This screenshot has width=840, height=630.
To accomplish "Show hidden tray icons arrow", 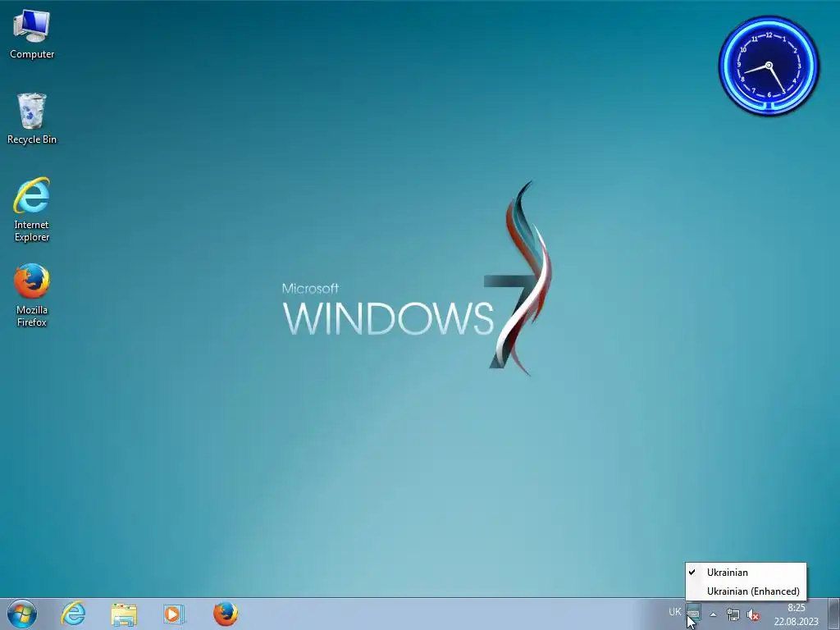I will pyautogui.click(x=713, y=614).
